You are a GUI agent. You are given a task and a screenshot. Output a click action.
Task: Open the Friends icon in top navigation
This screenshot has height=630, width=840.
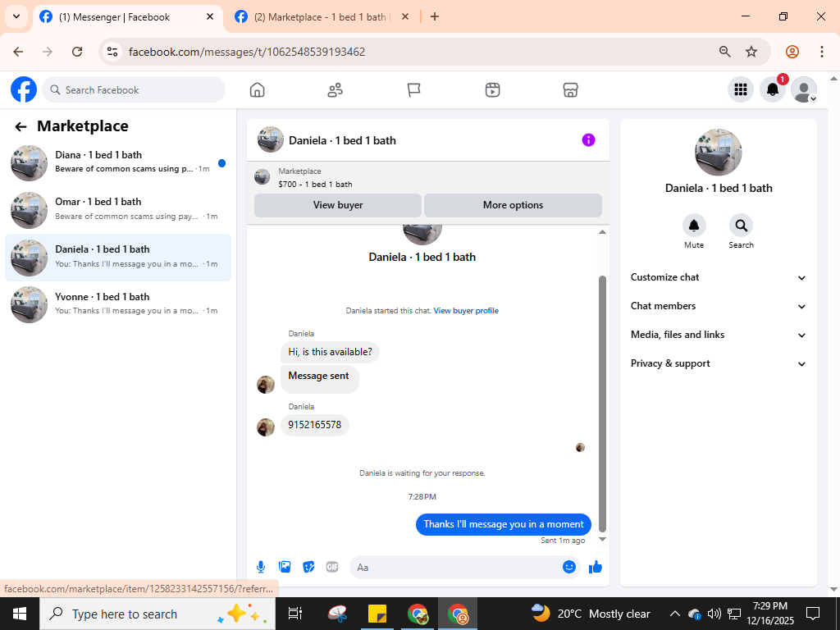click(336, 90)
